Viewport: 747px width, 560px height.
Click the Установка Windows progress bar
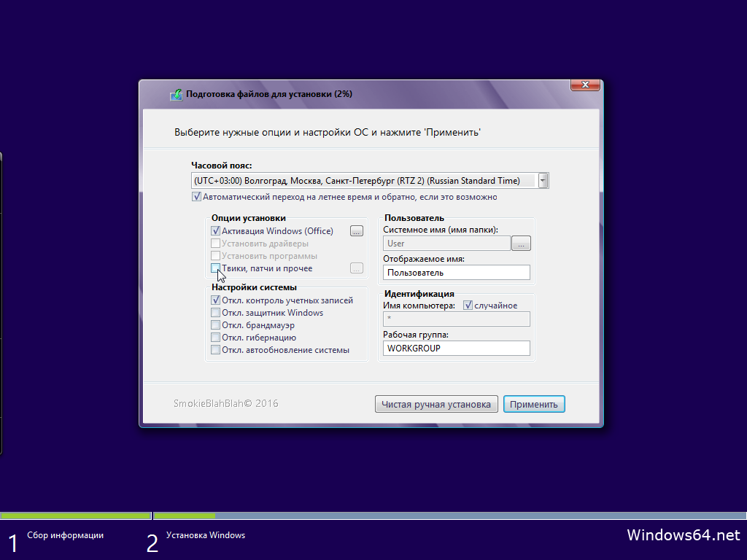[x=449, y=516]
